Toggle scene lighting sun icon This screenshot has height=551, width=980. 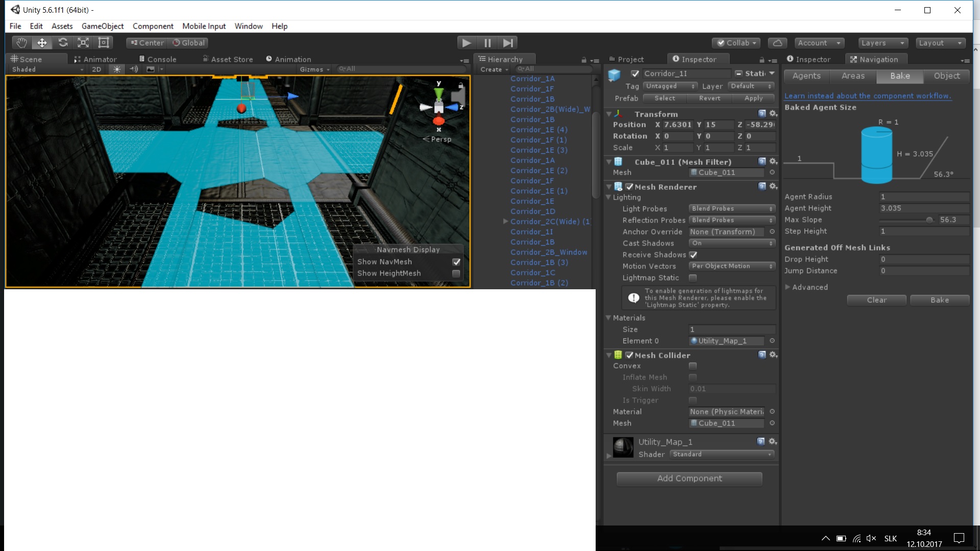click(117, 69)
